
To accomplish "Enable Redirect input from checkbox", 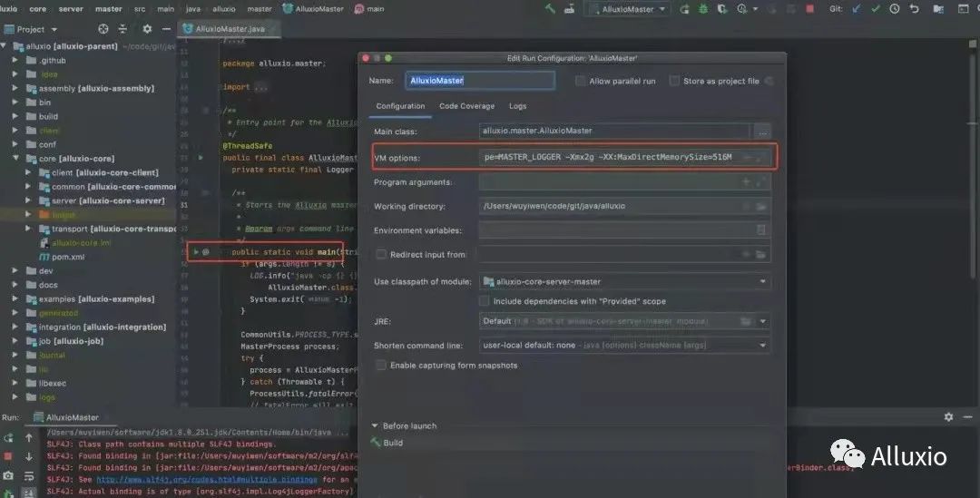I will [x=380, y=254].
